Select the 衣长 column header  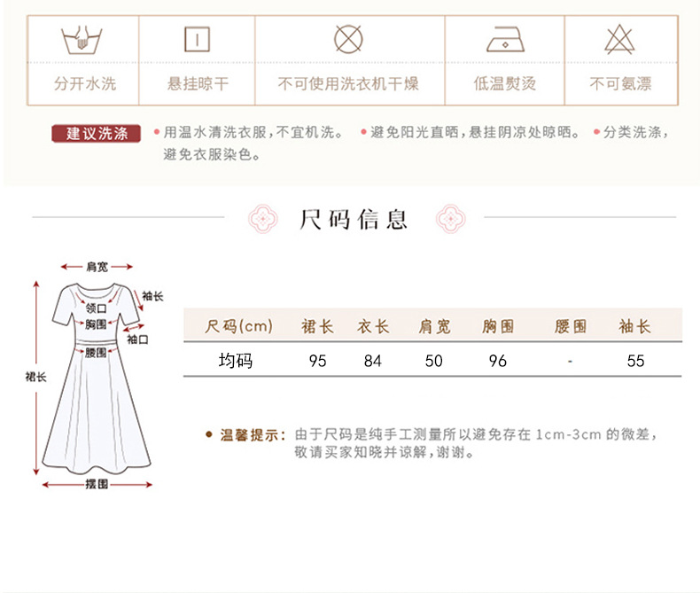[373, 326]
